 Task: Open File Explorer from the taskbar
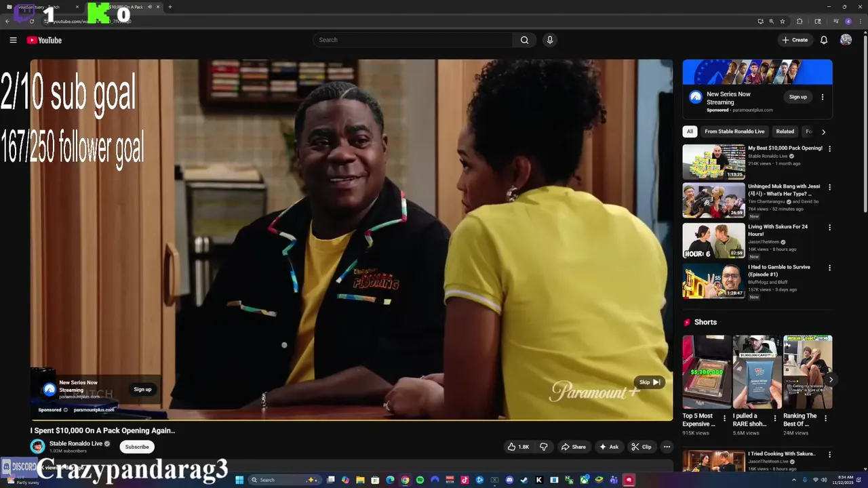tap(360, 480)
